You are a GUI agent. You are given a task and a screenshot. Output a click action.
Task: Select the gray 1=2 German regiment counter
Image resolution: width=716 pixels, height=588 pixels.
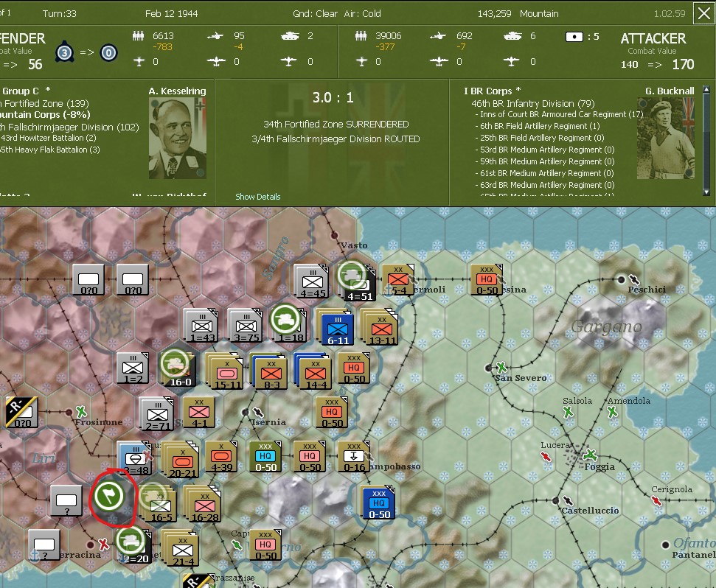click(x=133, y=368)
